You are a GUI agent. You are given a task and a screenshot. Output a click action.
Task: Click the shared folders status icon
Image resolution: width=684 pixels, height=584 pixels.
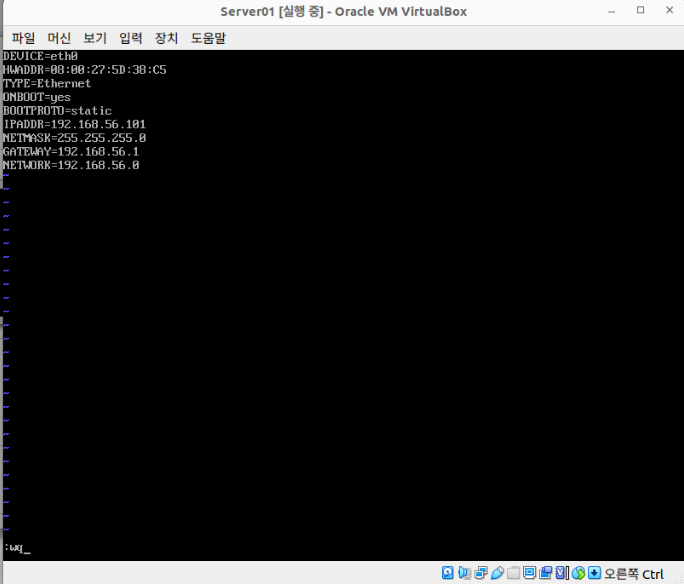coord(513,573)
